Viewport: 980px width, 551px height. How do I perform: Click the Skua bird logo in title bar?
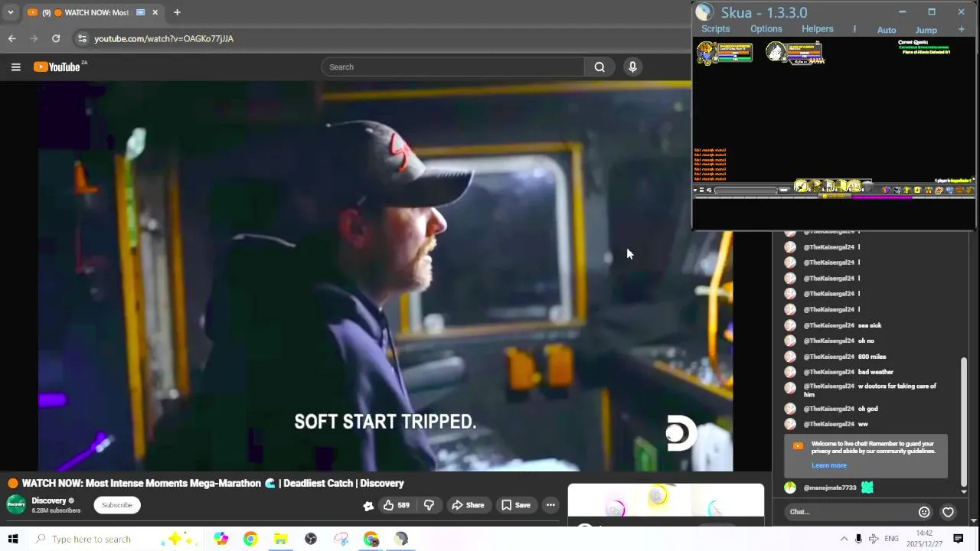click(x=704, y=12)
